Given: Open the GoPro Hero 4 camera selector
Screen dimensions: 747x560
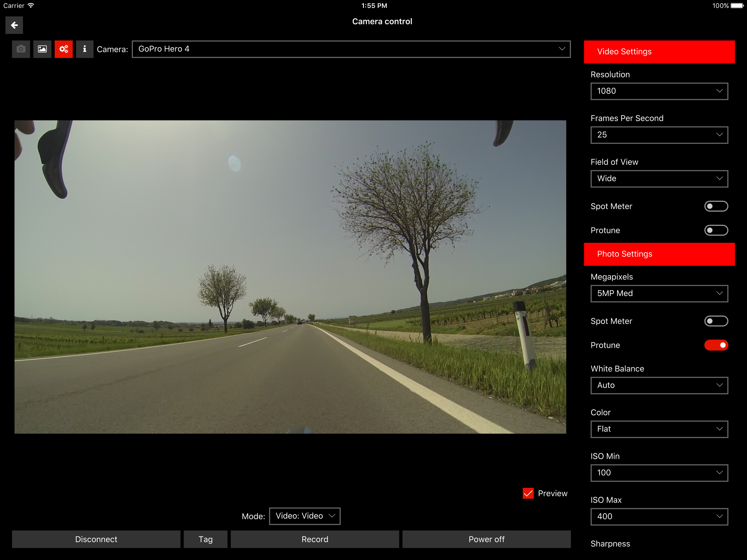Looking at the screenshot, I should [x=351, y=49].
